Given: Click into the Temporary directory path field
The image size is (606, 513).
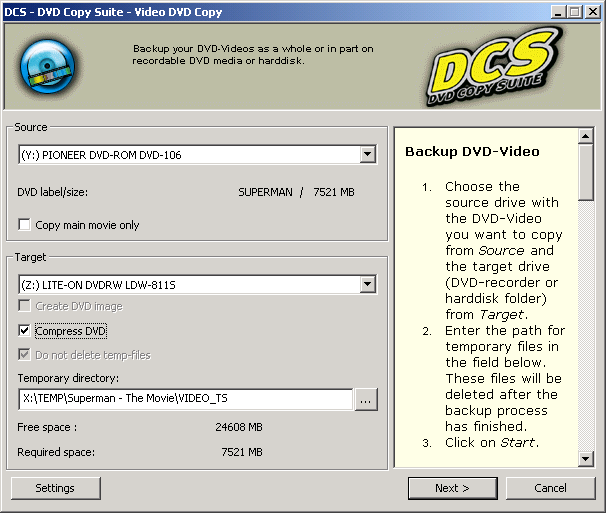Looking at the screenshot, I should tap(185, 399).
